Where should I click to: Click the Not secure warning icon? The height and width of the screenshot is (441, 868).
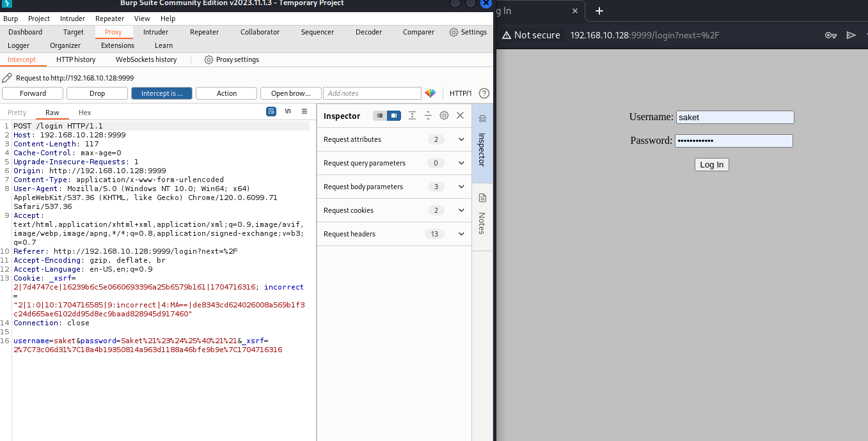pyautogui.click(x=507, y=35)
